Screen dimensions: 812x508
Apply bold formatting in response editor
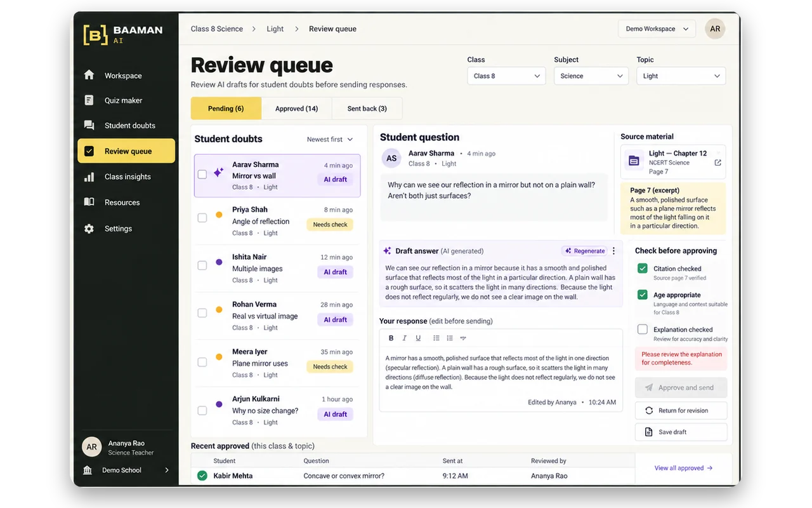(x=391, y=338)
